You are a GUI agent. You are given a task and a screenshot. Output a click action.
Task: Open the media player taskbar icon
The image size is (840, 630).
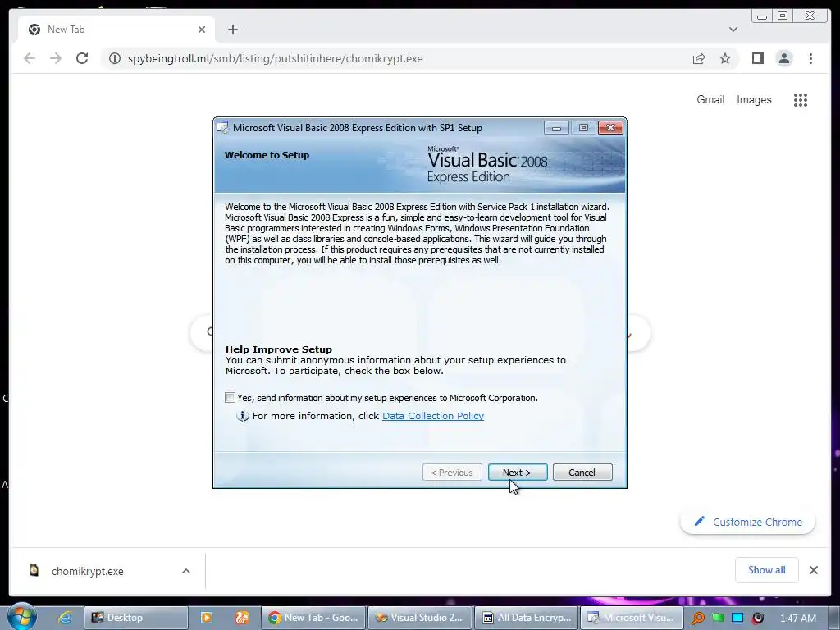coord(206,618)
